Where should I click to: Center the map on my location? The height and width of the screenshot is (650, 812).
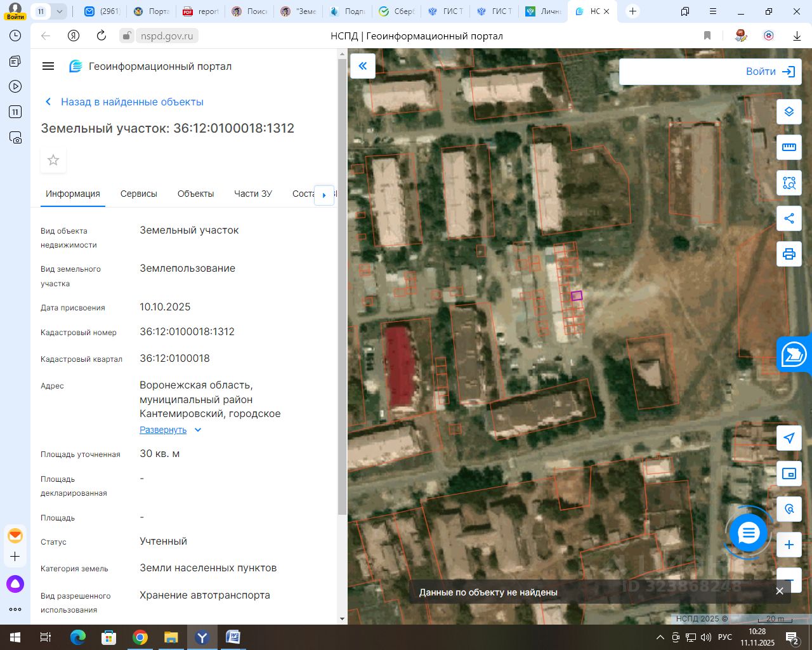pos(789,438)
